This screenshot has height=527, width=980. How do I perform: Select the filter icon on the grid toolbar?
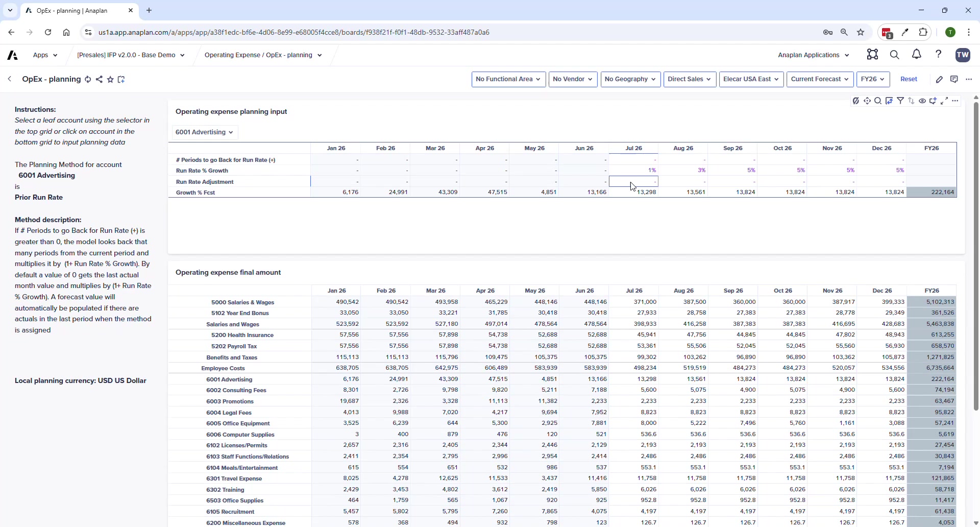(x=901, y=101)
